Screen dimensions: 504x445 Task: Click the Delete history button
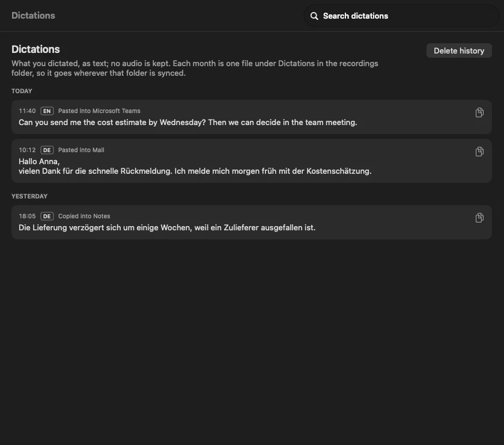[459, 51]
